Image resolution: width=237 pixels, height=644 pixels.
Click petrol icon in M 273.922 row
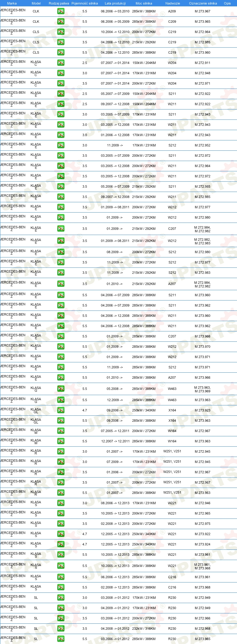[61, 534]
